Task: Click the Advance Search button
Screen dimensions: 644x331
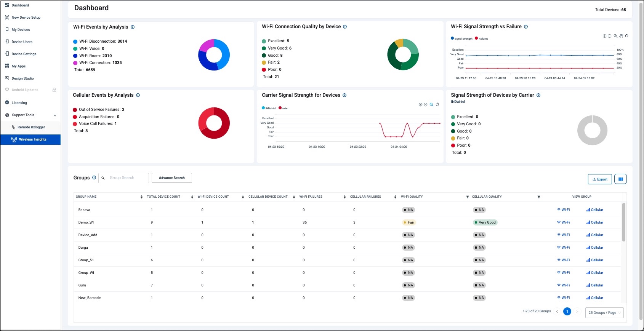Action: pyautogui.click(x=171, y=178)
